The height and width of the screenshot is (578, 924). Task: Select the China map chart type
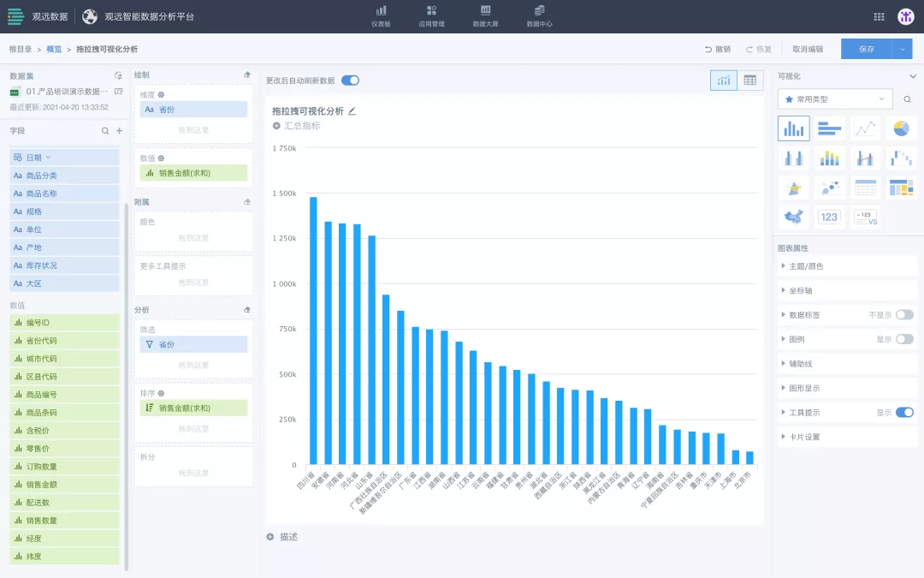pos(794,217)
